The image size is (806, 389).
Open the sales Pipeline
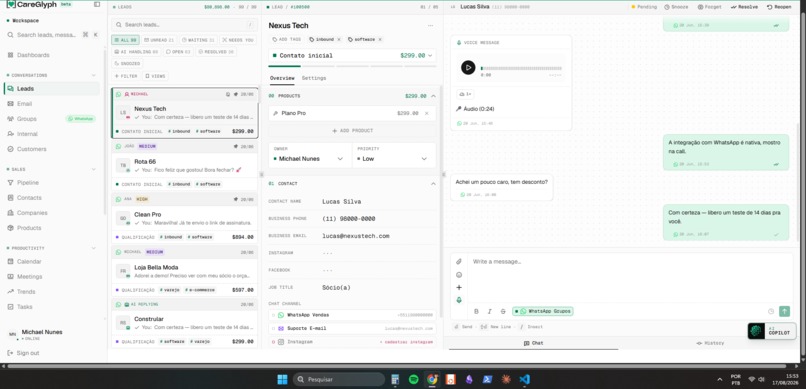pyautogui.click(x=27, y=182)
